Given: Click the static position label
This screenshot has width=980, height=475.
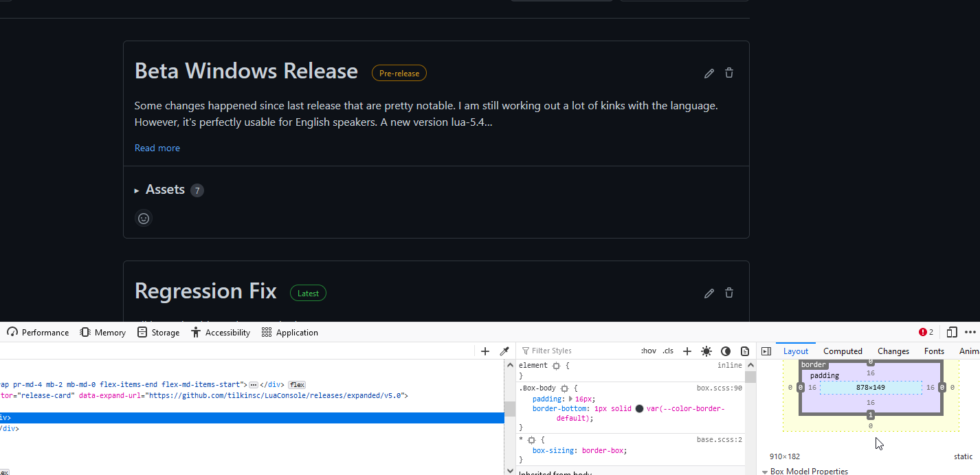Looking at the screenshot, I should [x=964, y=456].
